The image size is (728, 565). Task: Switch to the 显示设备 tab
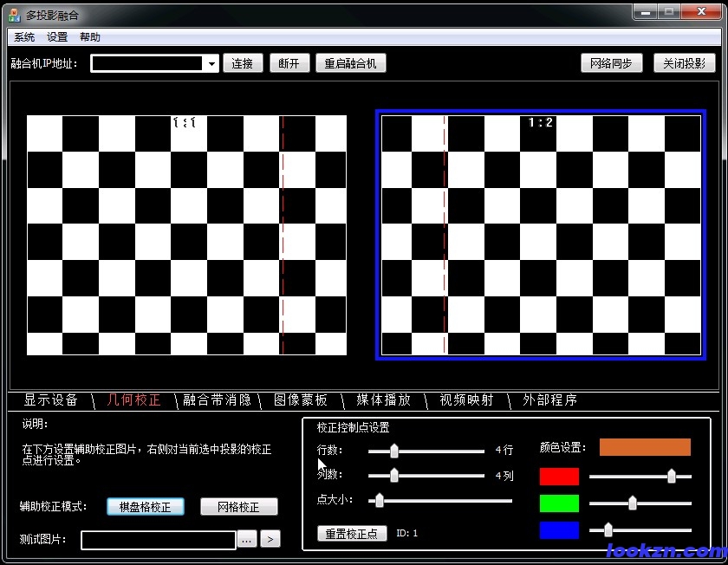coord(50,399)
